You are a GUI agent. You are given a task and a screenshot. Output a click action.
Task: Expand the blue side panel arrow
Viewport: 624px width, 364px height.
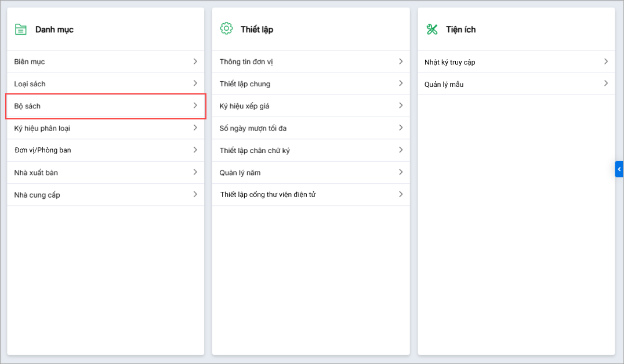click(619, 169)
